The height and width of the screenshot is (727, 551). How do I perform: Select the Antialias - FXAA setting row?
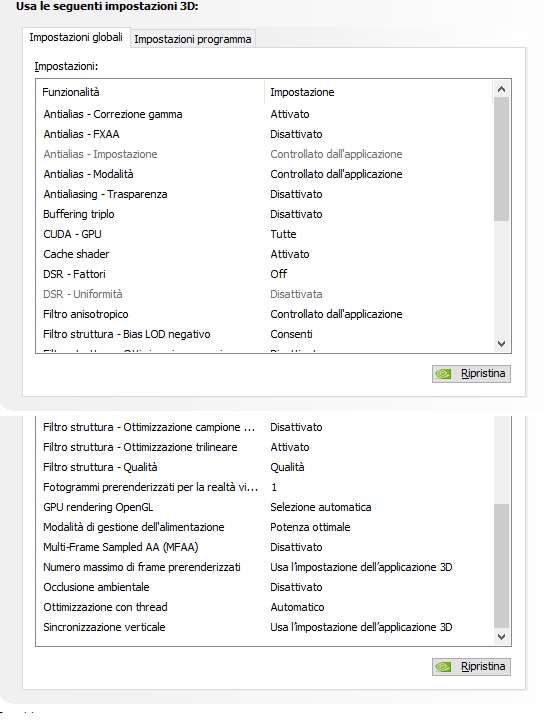pos(264,134)
